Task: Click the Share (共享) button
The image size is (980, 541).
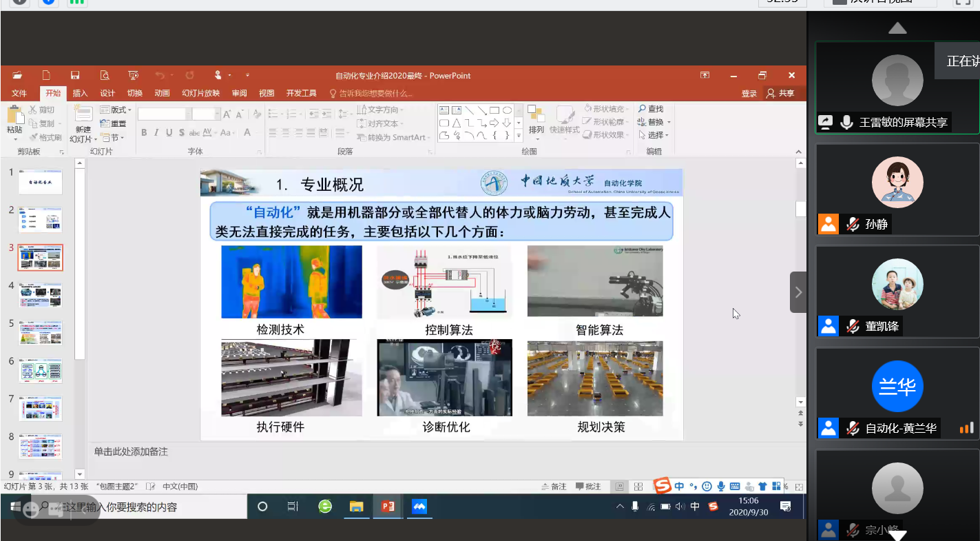Action: pyautogui.click(x=780, y=94)
